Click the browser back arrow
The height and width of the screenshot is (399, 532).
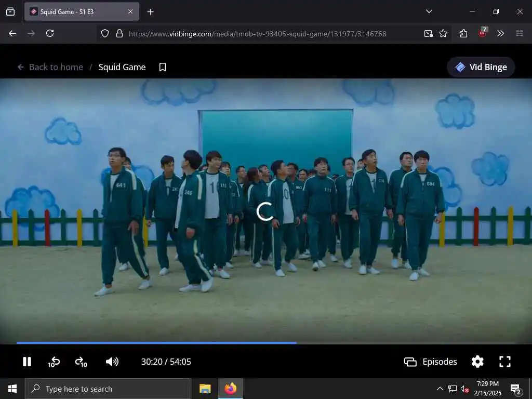tap(12, 33)
